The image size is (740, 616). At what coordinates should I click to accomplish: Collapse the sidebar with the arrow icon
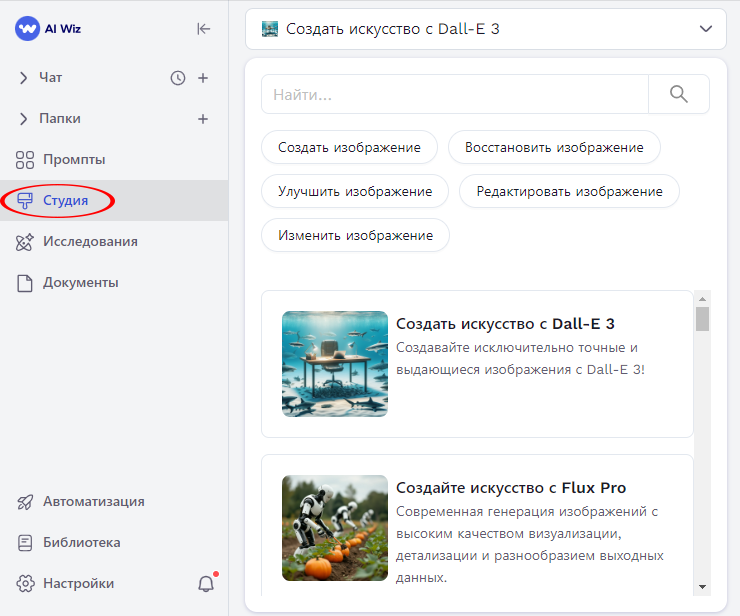coord(204,29)
